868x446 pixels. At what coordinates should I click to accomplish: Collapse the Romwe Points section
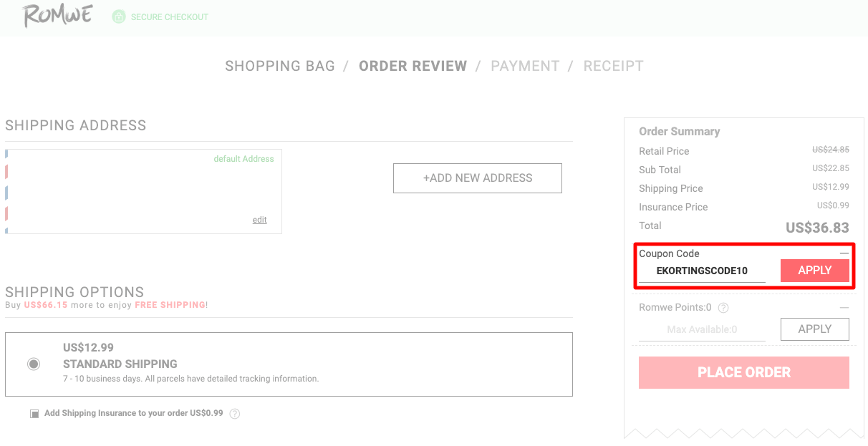pyautogui.click(x=844, y=308)
